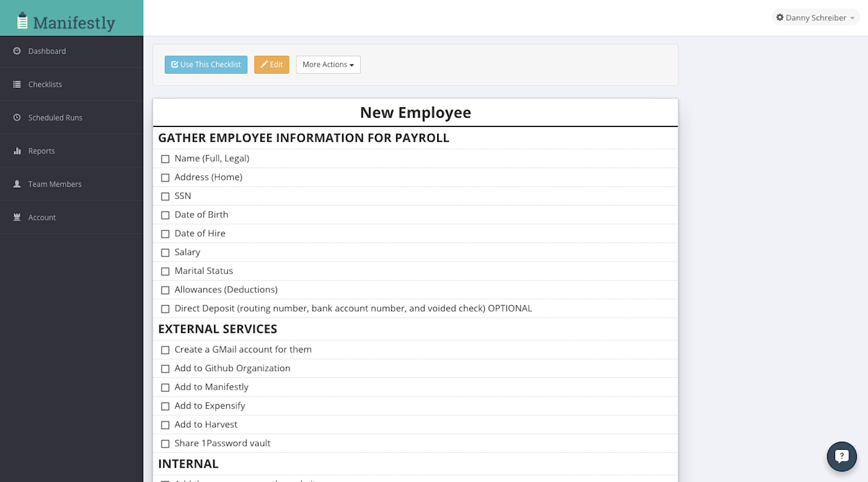Image resolution: width=868 pixels, height=482 pixels.
Task: Tick the SSN checkbox
Action: click(165, 196)
